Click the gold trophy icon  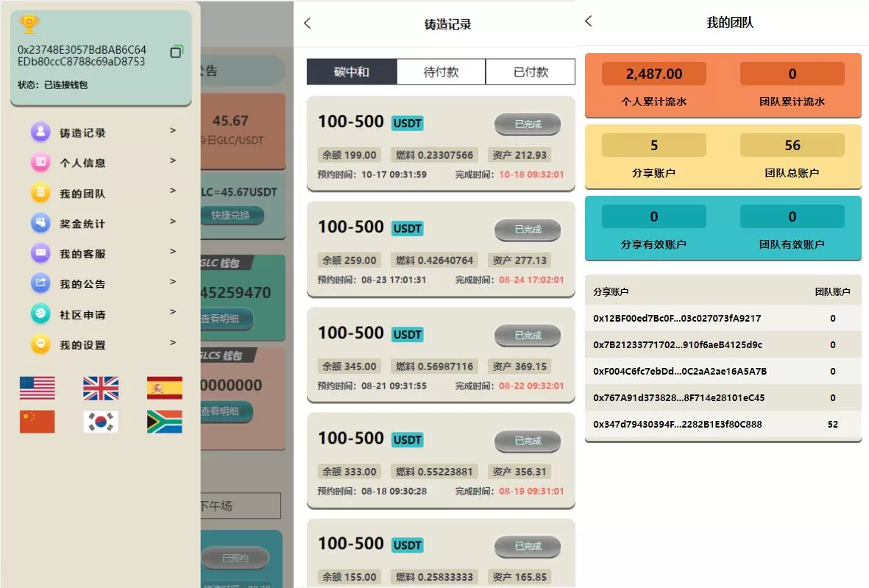29,24
